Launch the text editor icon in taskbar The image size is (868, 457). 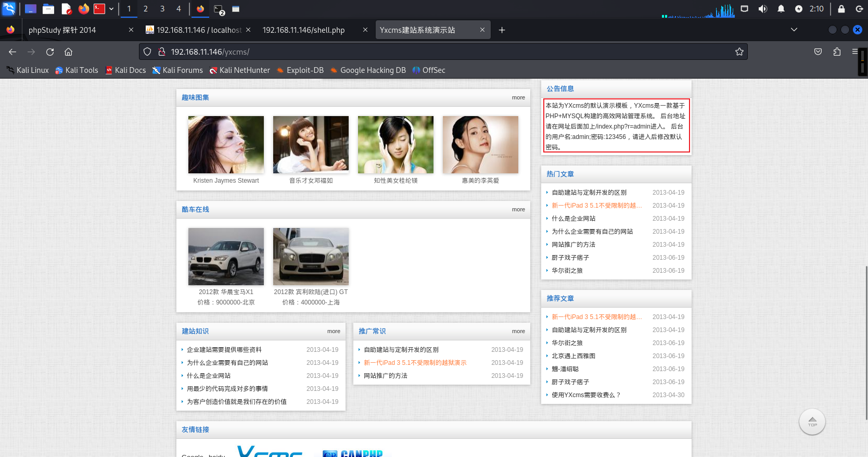tap(66, 9)
